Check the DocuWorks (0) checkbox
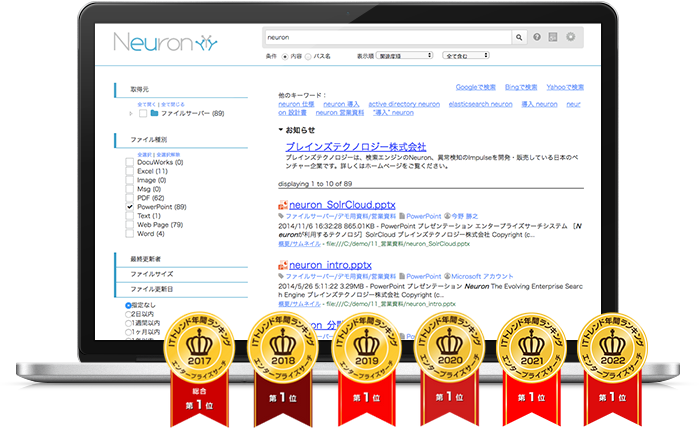This screenshot has width=700, height=430. [x=129, y=162]
